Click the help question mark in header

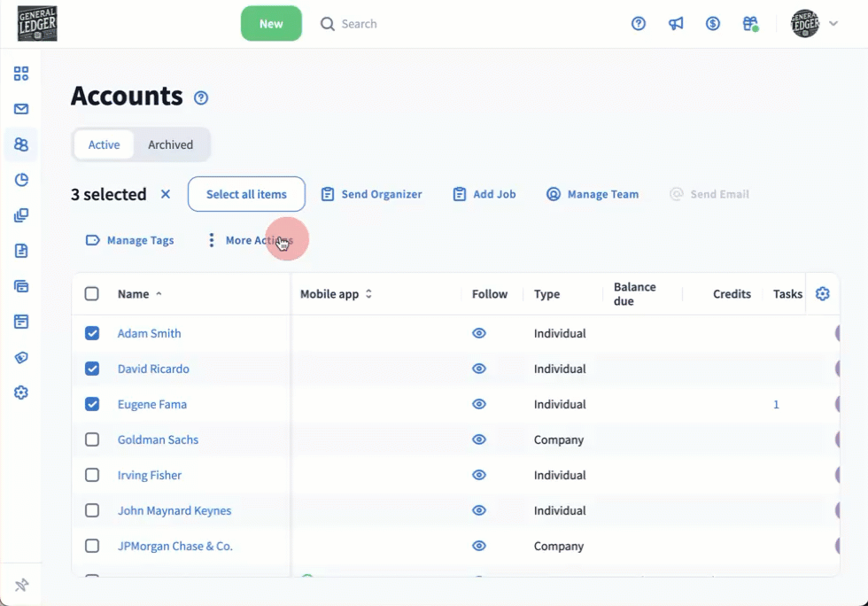tap(639, 24)
